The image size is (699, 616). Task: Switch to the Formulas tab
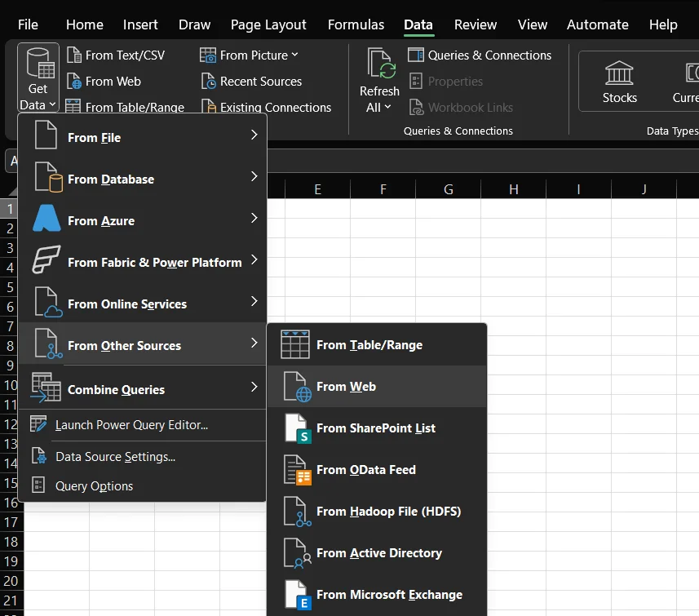(356, 24)
